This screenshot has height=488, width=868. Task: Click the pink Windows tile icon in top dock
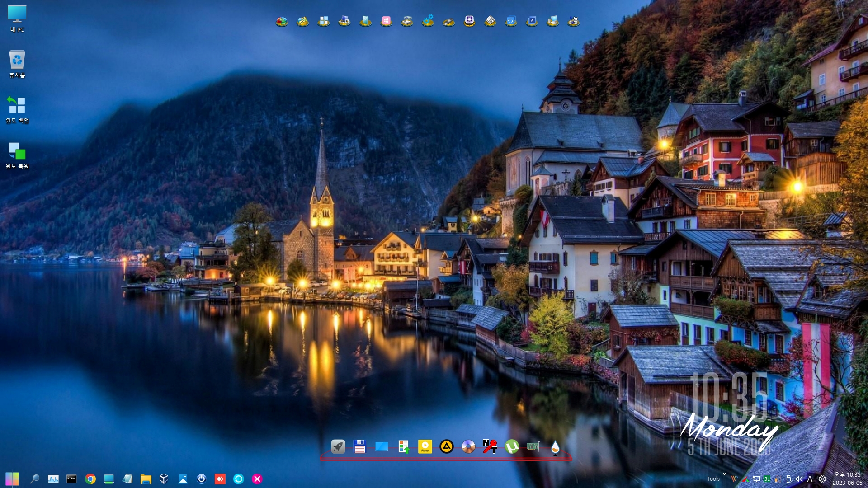pos(386,21)
